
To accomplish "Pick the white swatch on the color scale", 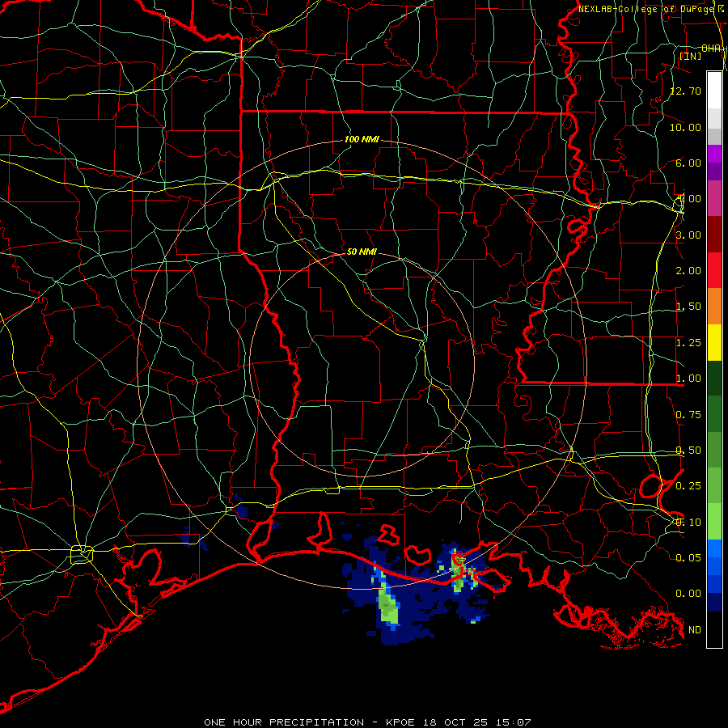I will pos(714,91).
